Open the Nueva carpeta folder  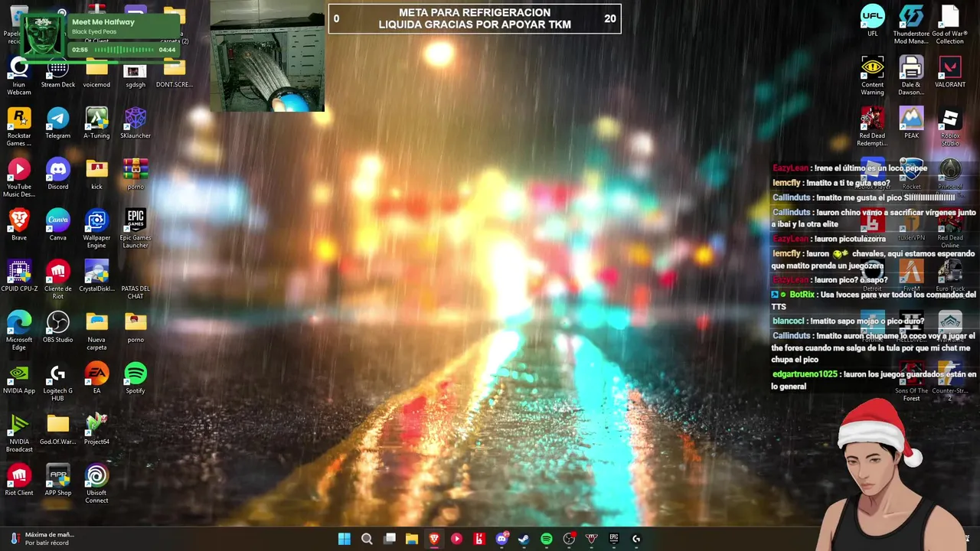[96, 331]
